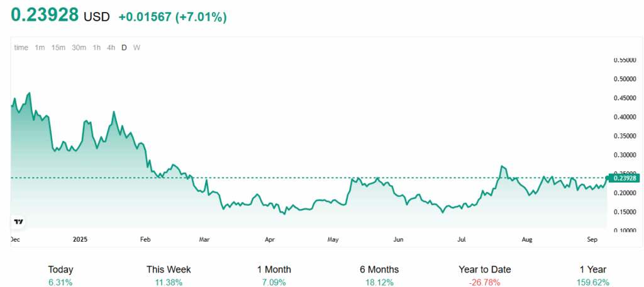Viewport: 644px width, 287px height.
Task: Show the Year to Date performance
Action: coord(484,275)
